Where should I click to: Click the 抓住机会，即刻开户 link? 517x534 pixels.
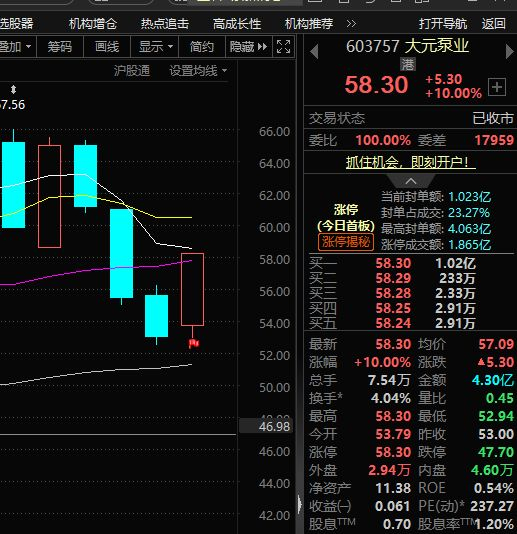click(411, 162)
